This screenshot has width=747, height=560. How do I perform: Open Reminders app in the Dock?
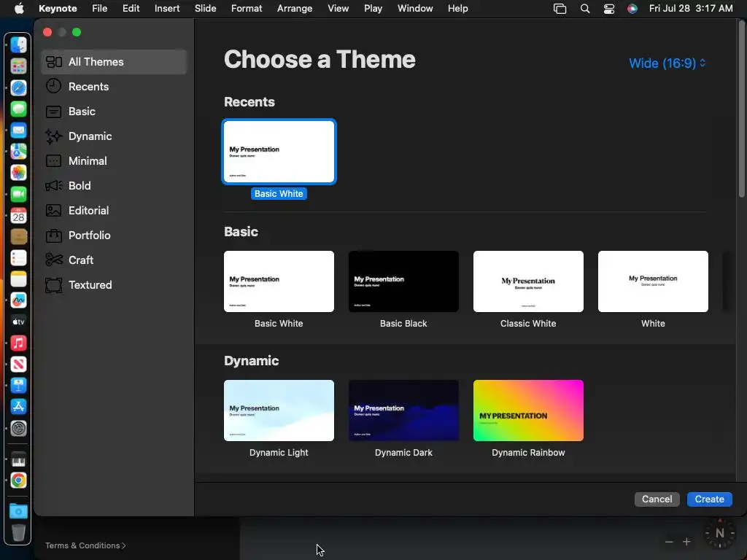[18, 257]
